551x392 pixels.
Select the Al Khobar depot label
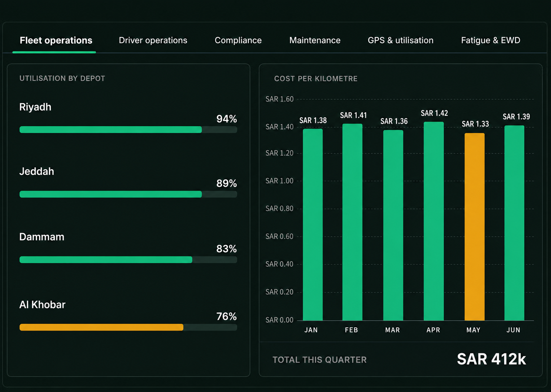pos(42,305)
